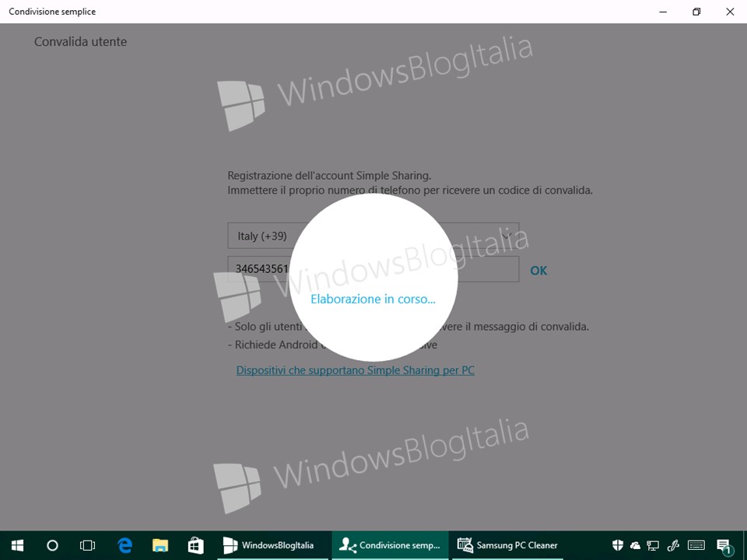Click the 'Solo gli utenti' note line

click(409, 327)
